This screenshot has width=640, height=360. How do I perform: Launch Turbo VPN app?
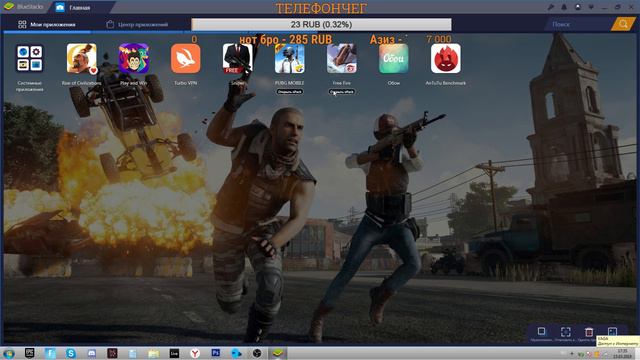(x=186, y=58)
